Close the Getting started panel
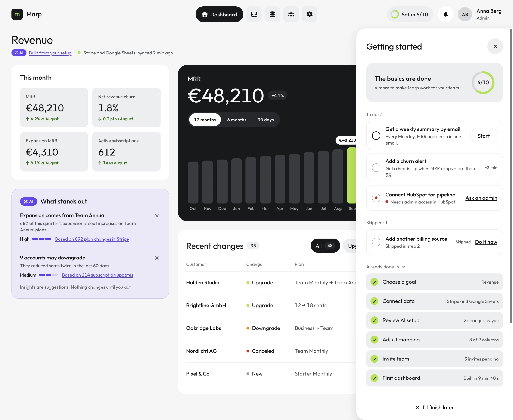This screenshot has height=420, width=513. (x=495, y=46)
